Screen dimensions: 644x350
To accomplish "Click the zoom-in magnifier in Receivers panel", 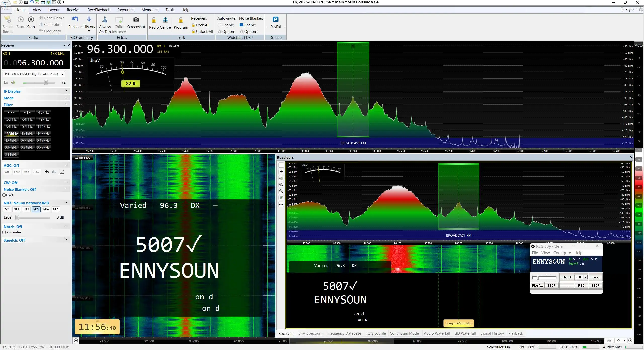I will click(281, 185).
